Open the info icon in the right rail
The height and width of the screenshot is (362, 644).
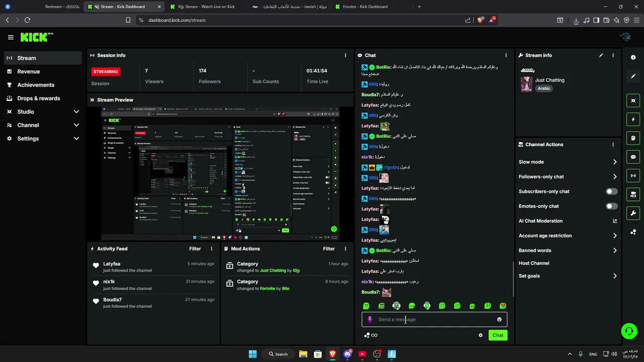(x=633, y=57)
